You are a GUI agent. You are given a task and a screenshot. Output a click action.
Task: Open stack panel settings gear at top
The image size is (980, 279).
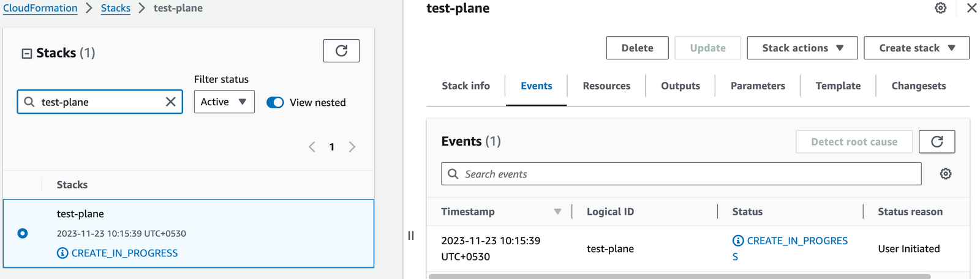[x=941, y=8]
